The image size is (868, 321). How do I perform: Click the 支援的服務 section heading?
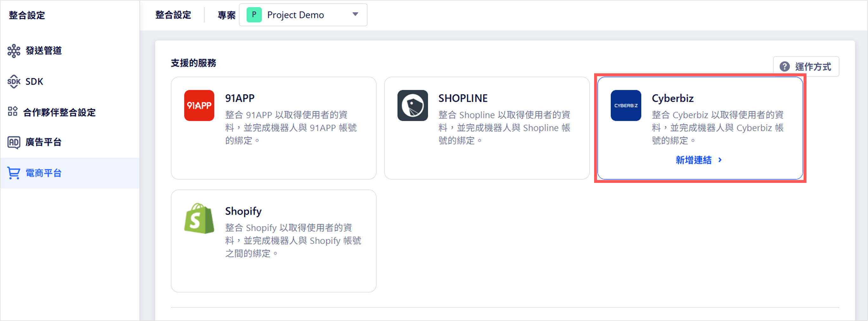(x=193, y=63)
